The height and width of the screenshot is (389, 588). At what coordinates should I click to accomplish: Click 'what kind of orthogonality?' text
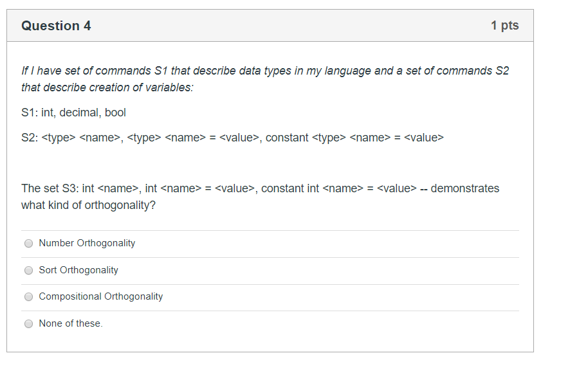[89, 205]
